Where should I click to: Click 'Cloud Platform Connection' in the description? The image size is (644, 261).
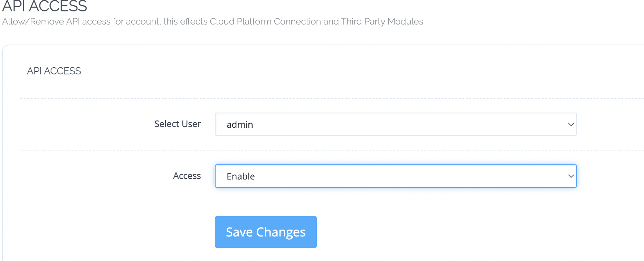(265, 21)
